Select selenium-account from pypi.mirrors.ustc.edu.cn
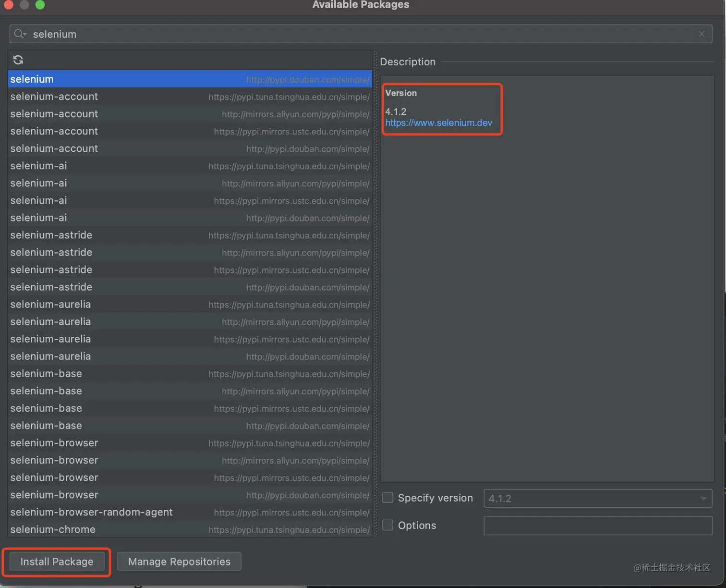 coord(190,131)
